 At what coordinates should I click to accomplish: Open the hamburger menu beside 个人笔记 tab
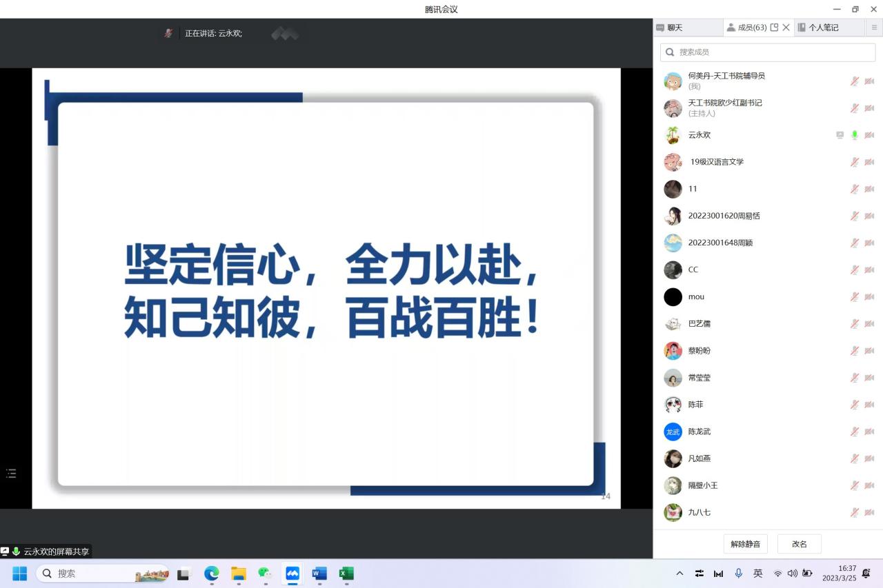pyautogui.click(x=873, y=27)
